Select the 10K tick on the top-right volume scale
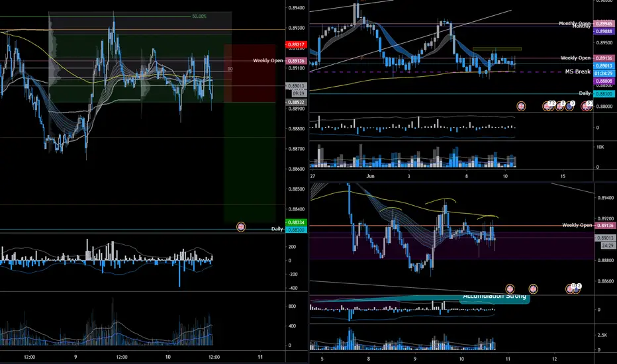The image size is (617, 364). tap(600, 147)
